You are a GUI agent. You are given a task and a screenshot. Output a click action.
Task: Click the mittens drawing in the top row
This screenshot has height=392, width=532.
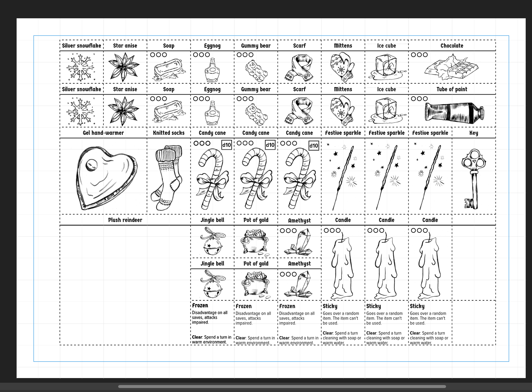(343, 67)
